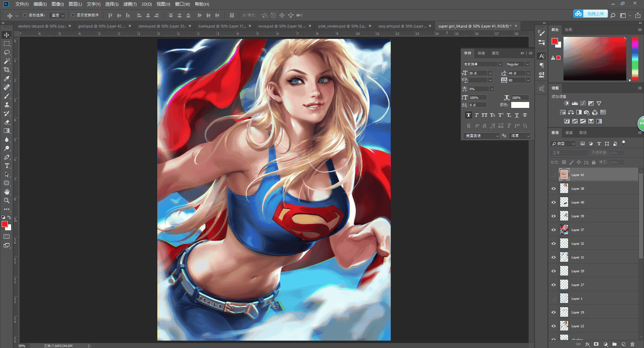This screenshot has width=644, height=348.
Task: Switch to the nova.psd document tab
Action: pos(282,26)
